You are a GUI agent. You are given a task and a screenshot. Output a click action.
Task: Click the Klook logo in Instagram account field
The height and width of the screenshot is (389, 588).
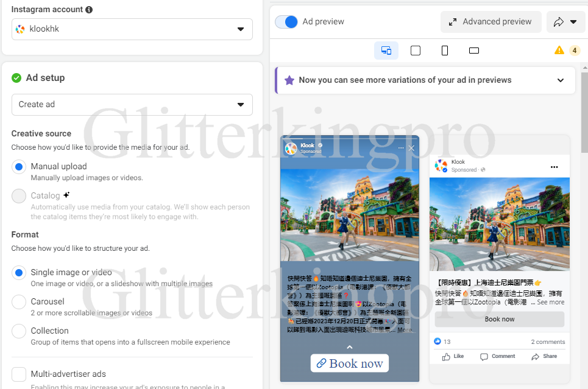tap(20, 29)
